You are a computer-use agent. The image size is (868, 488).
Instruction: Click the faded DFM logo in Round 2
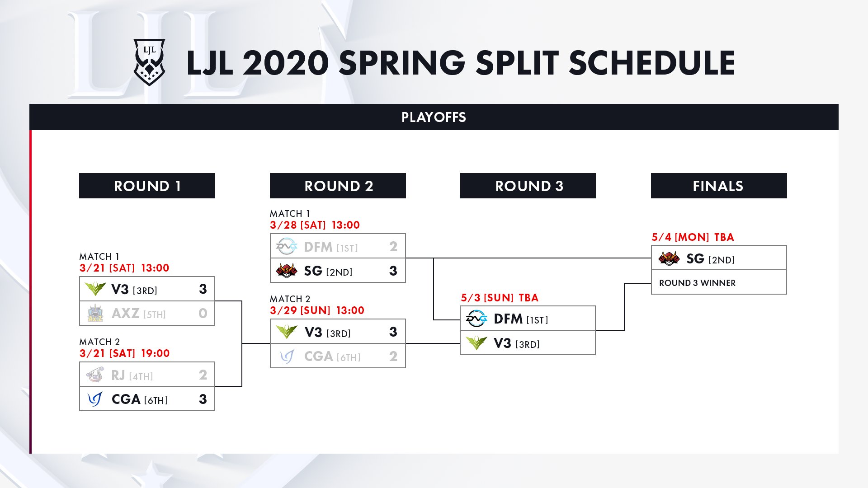click(287, 247)
